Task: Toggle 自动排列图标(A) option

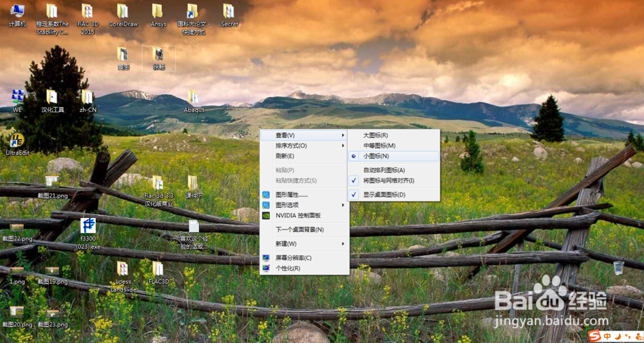Action: [394, 170]
